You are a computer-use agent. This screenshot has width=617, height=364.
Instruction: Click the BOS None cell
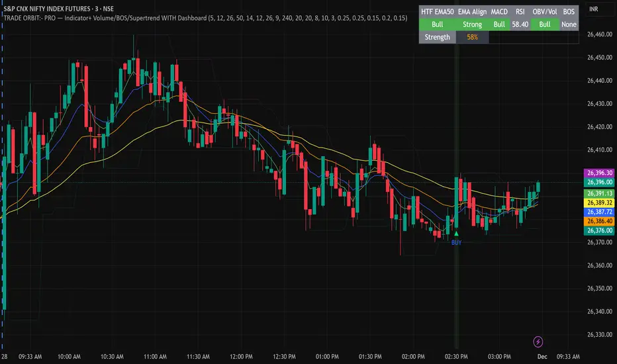pos(569,24)
